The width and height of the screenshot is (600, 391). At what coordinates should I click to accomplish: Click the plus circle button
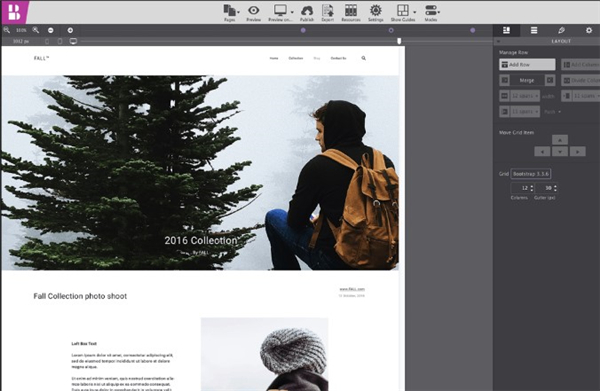(70, 30)
